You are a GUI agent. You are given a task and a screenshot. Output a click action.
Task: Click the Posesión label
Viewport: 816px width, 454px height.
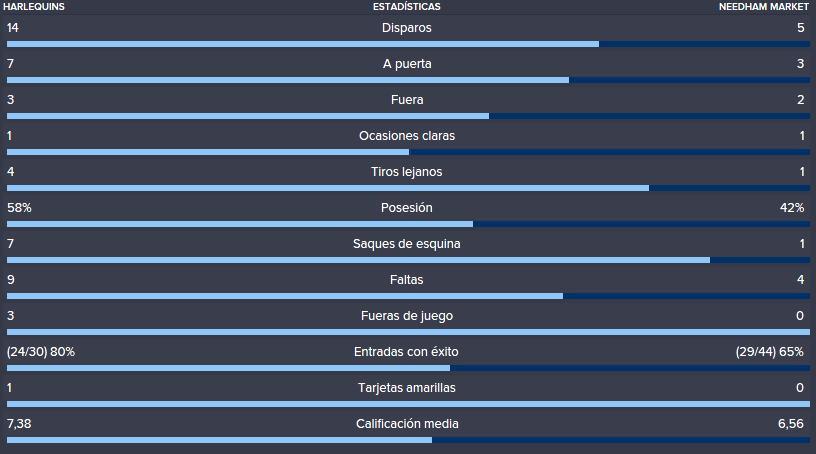pyautogui.click(x=406, y=208)
